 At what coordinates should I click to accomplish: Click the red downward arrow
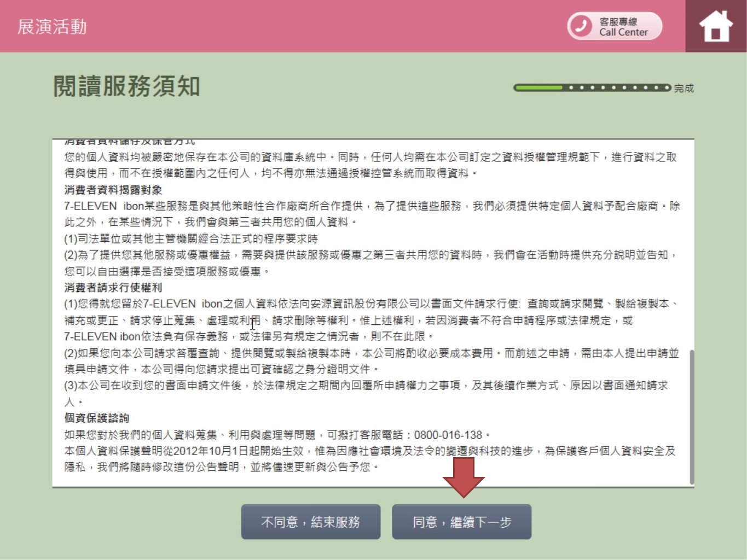[x=463, y=477]
